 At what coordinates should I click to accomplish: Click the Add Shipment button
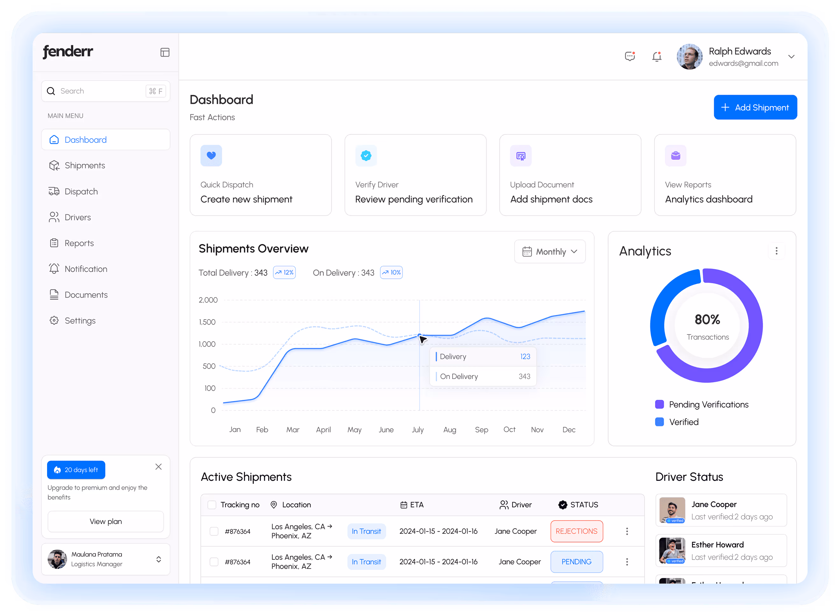click(755, 108)
